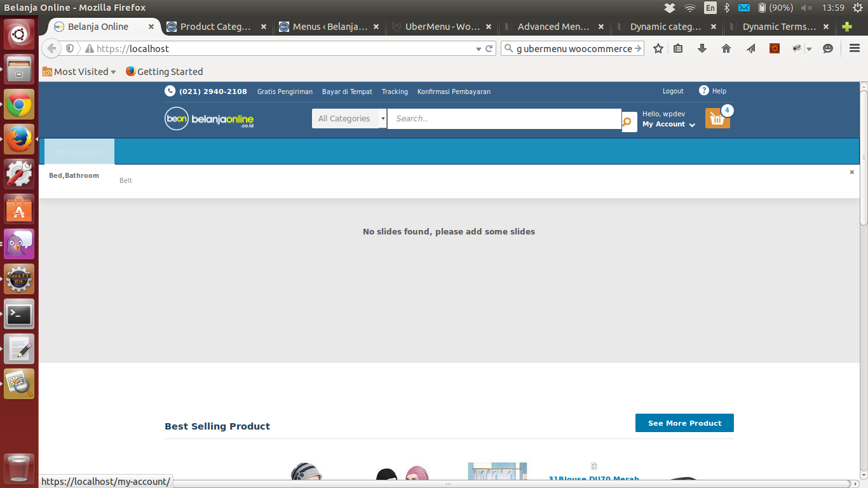This screenshot has width=868, height=488.
Task: Click the beon belanjaonline logo
Action: coord(209,119)
